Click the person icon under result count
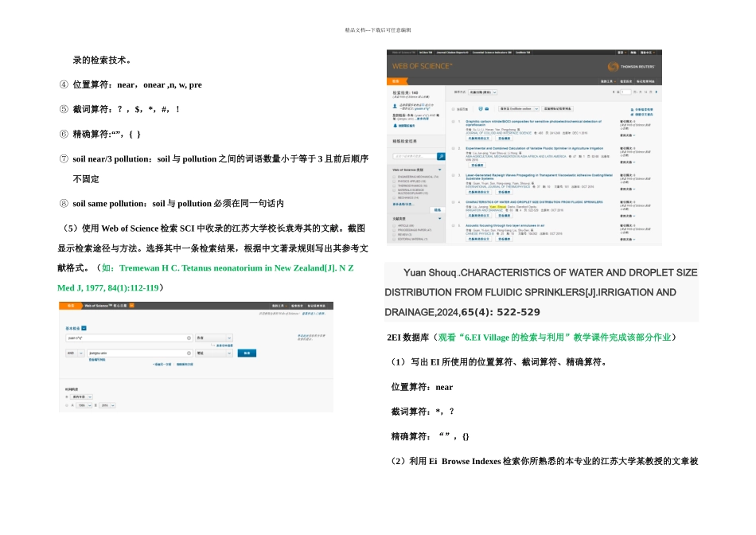The image size is (756, 535). pyautogui.click(x=395, y=106)
